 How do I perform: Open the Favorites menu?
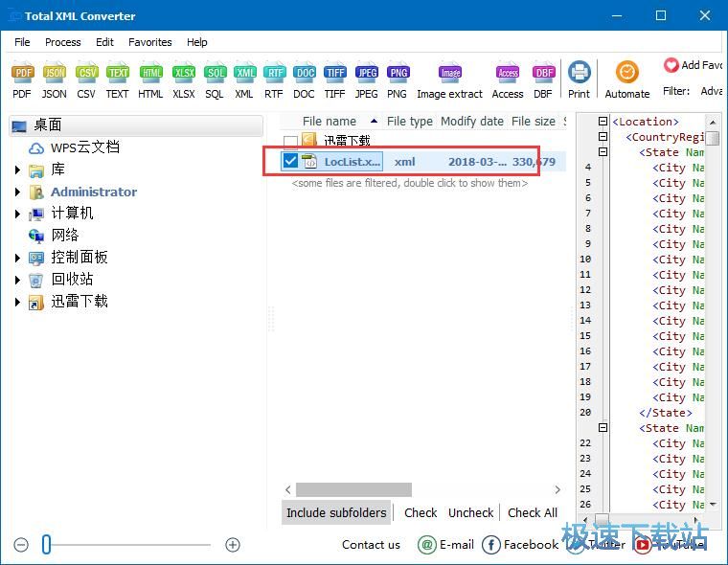[x=150, y=42]
